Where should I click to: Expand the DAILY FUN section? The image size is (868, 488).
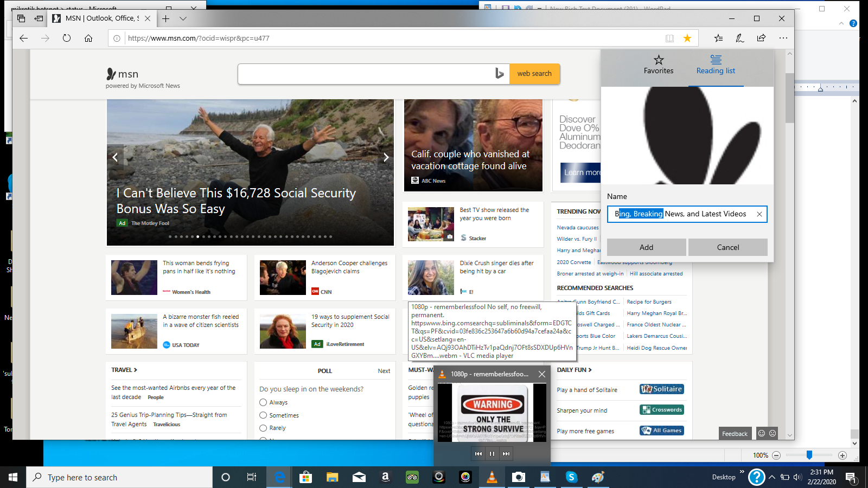[x=574, y=370]
